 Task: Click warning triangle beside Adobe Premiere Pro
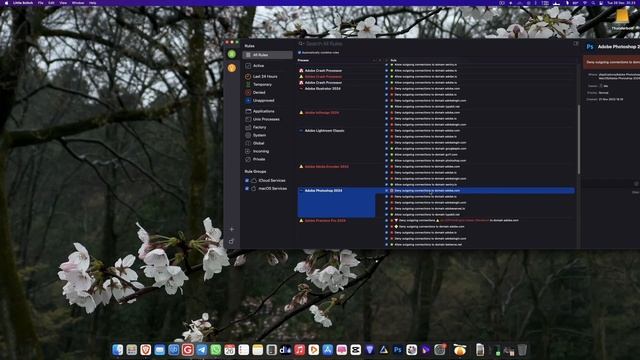pyautogui.click(x=301, y=220)
